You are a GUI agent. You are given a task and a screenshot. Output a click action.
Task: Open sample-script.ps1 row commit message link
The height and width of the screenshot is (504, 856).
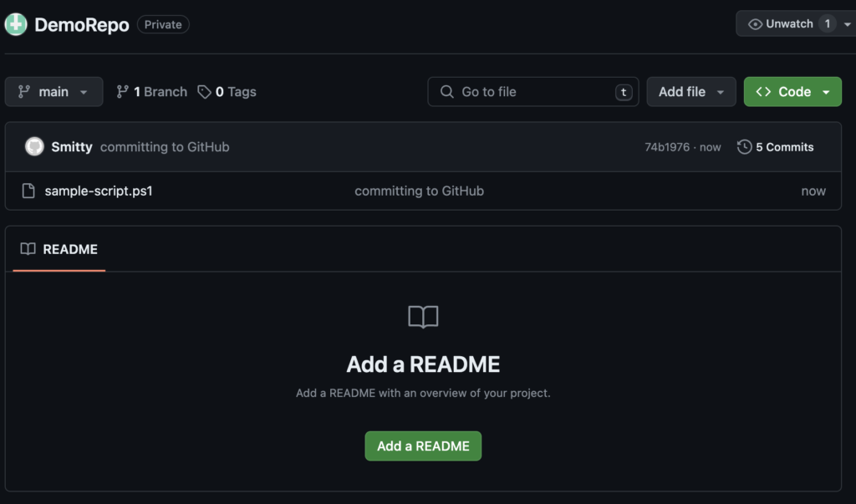(420, 191)
